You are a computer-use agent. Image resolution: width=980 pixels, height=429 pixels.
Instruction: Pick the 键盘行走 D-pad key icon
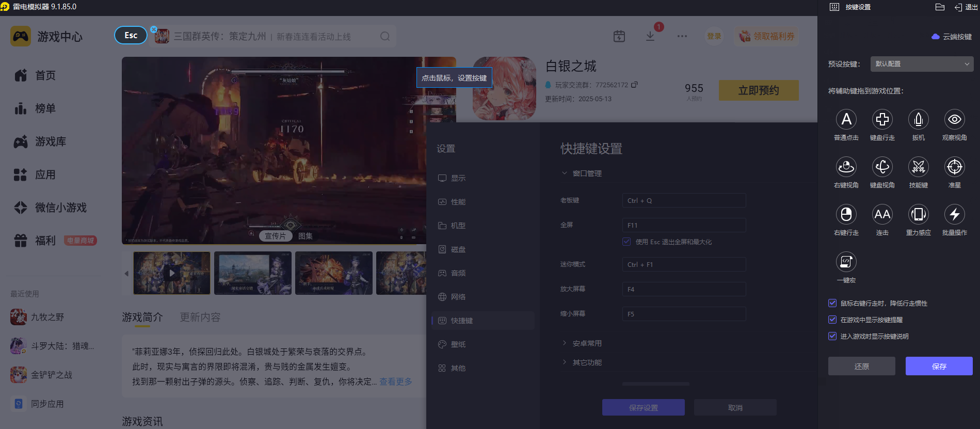[x=882, y=119]
